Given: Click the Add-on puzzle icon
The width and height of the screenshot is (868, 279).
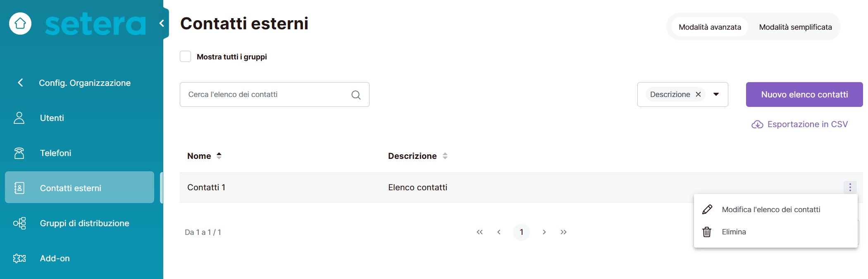Looking at the screenshot, I should click(x=19, y=258).
